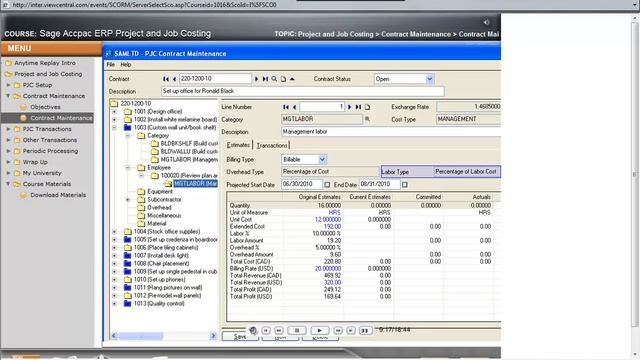Click the tree horizontal scrollbar thumb

(141, 336)
